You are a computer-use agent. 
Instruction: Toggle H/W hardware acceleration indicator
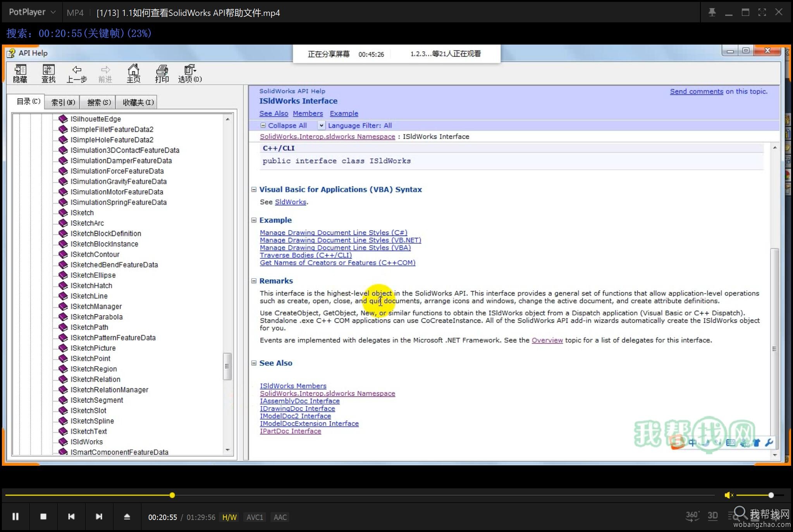pos(229,517)
